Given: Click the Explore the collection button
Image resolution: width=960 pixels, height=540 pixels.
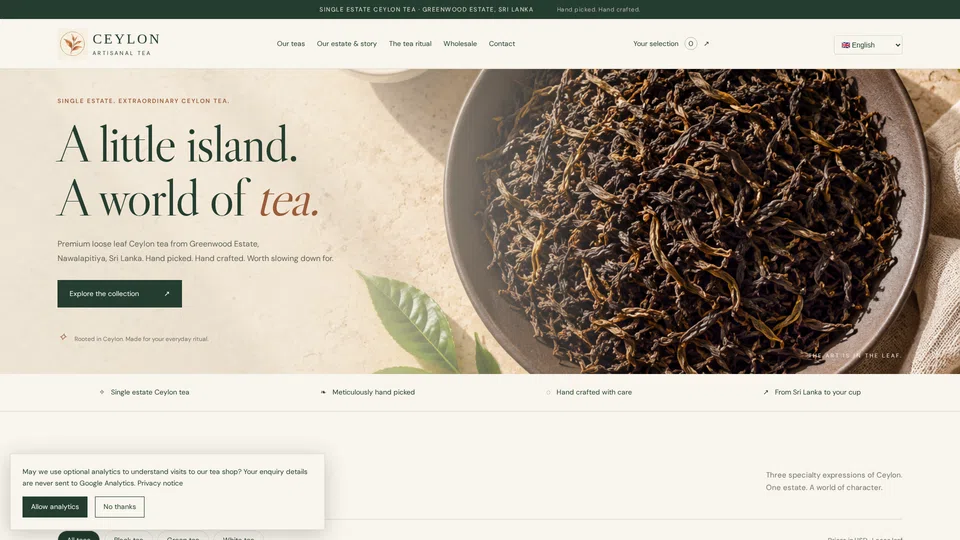Looking at the screenshot, I should coord(119,294).
